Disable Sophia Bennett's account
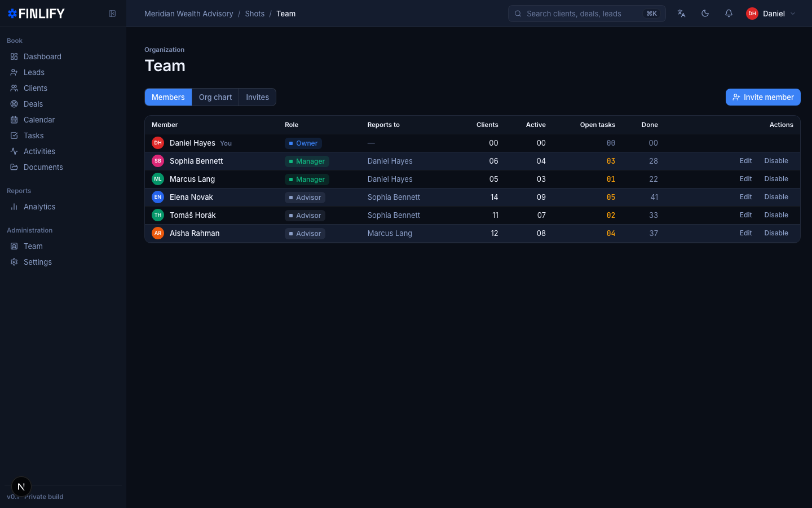The width and height of the screenshot is (812, 508). click(776, 161)
